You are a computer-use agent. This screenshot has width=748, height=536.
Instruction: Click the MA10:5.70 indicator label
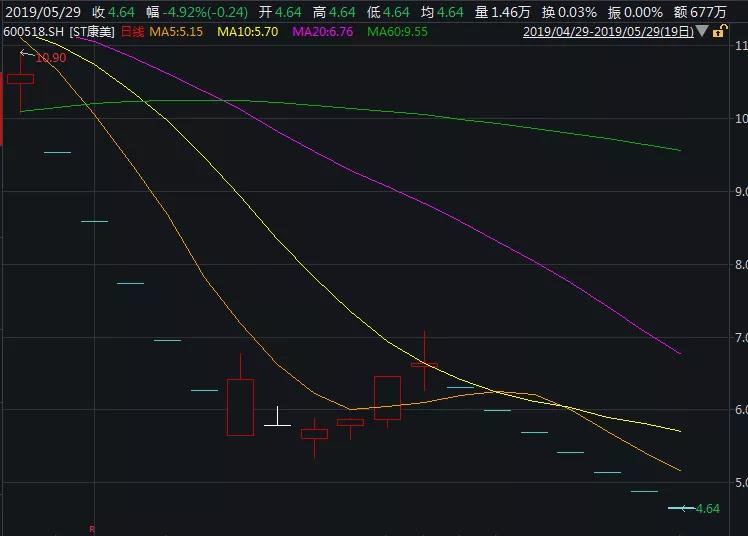click(248, 32)
